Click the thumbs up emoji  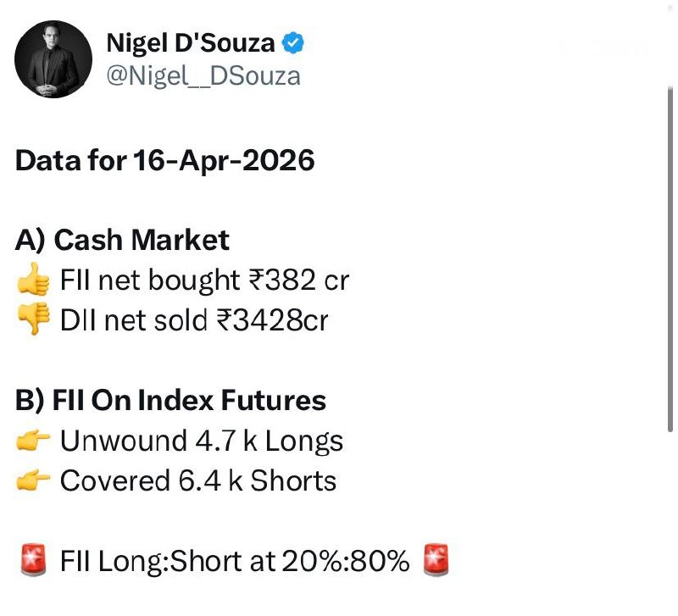(x=35, y=280)
